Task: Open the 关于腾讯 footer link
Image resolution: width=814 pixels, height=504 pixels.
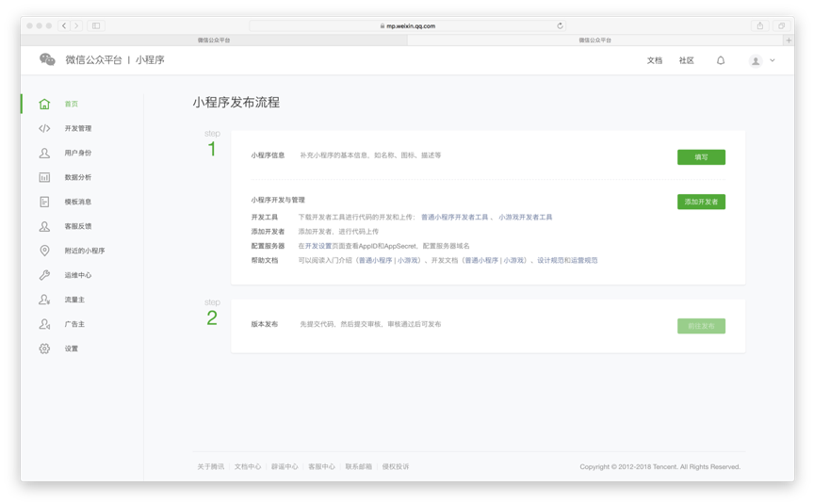Action: coord(211,466)
